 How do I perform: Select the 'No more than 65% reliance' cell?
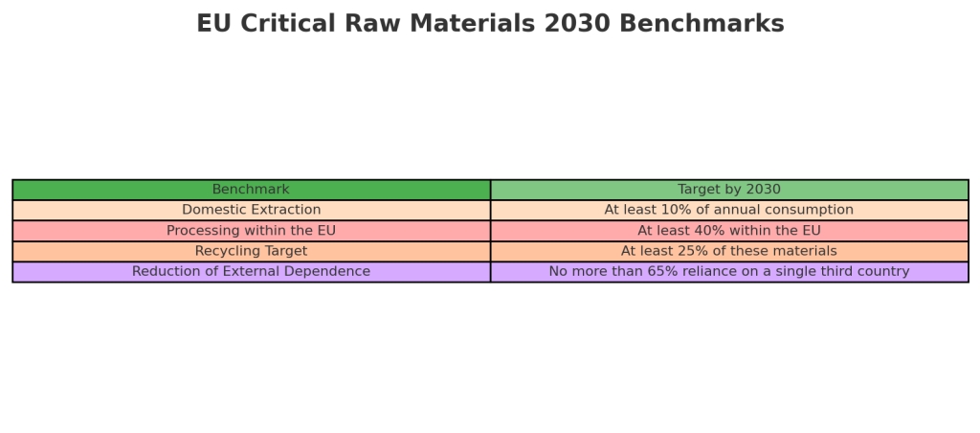729,272
